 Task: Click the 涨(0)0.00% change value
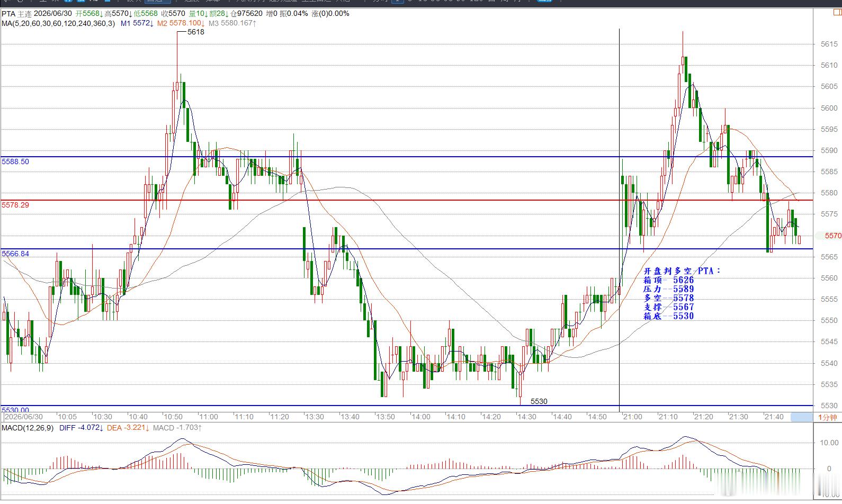coord(330,14)
